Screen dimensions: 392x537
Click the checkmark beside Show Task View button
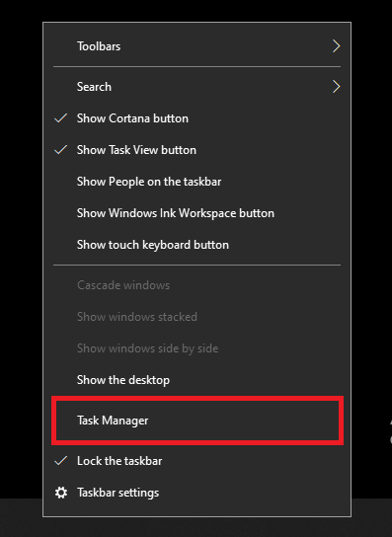tap(60, 150)
